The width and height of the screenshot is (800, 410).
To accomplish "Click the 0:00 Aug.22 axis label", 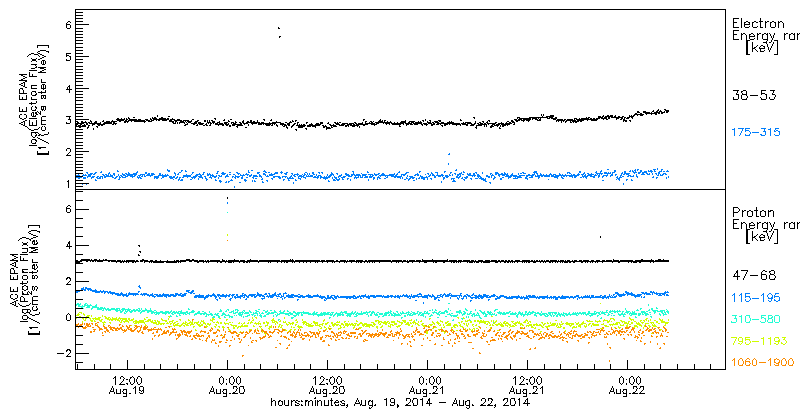I will [x=627, y=385].
